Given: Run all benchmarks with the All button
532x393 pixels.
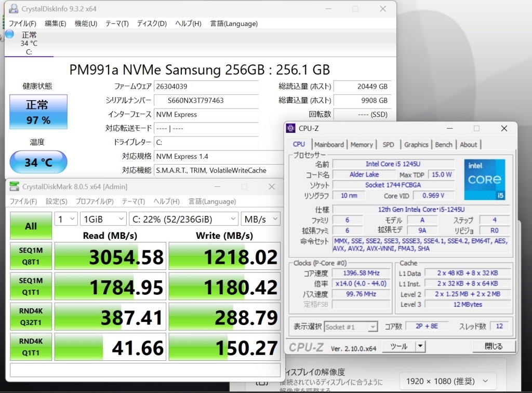Looking at the screenshot, I should (31, 226).
